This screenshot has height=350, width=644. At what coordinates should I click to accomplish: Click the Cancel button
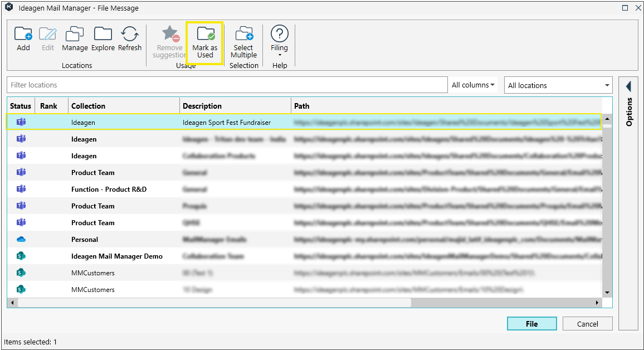587,324
